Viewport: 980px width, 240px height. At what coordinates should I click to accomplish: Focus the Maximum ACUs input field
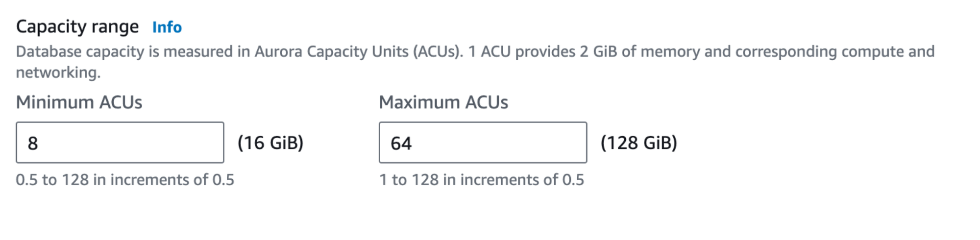(483, 143)
